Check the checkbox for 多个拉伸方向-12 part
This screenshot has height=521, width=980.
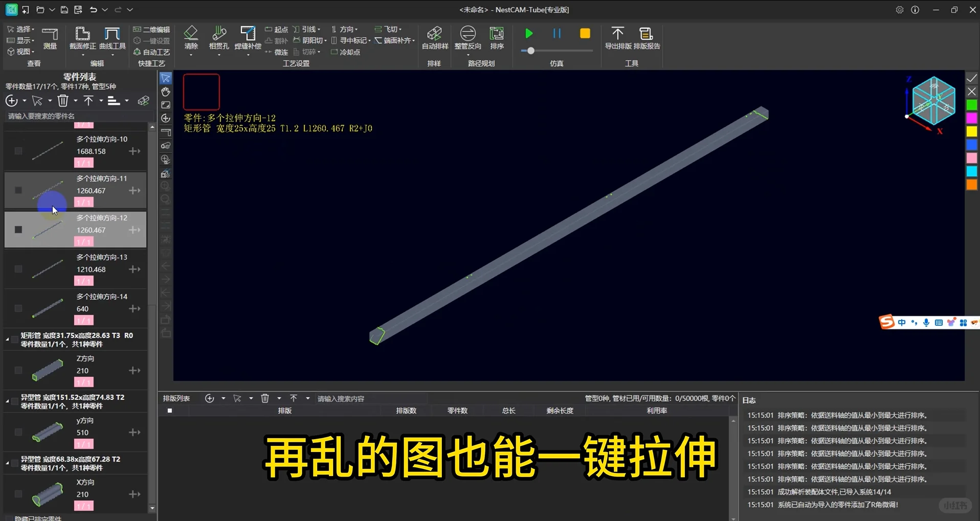18,229
